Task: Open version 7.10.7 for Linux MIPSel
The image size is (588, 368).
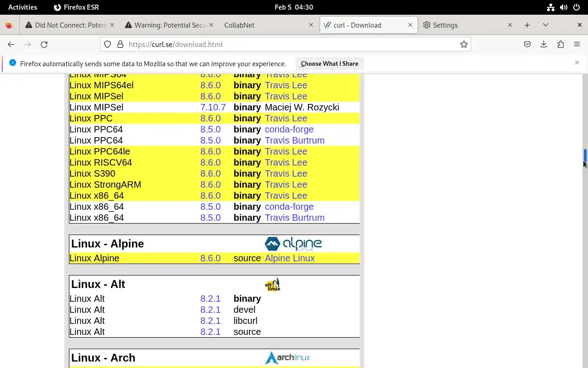Action: tap(213, 107)
